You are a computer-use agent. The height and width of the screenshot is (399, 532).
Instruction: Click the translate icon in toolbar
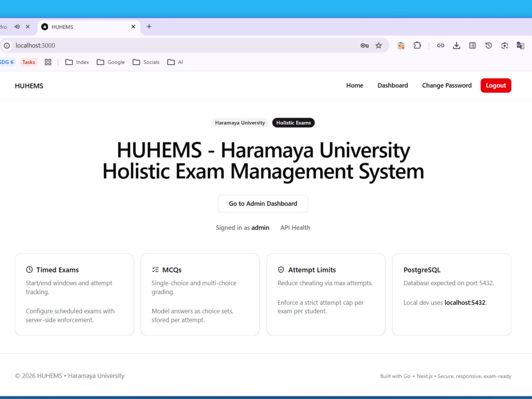(x=520, y=45)
